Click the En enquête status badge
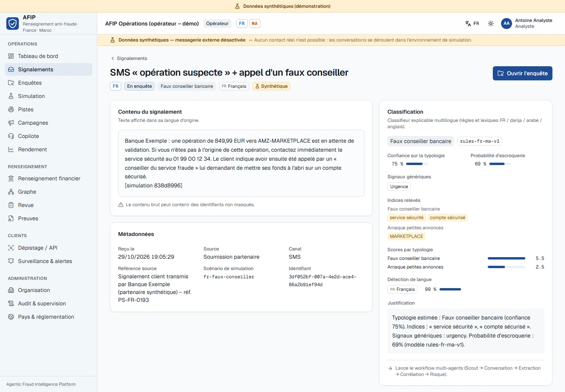This screenshot has width=565, height=392. tap(140, 86)
